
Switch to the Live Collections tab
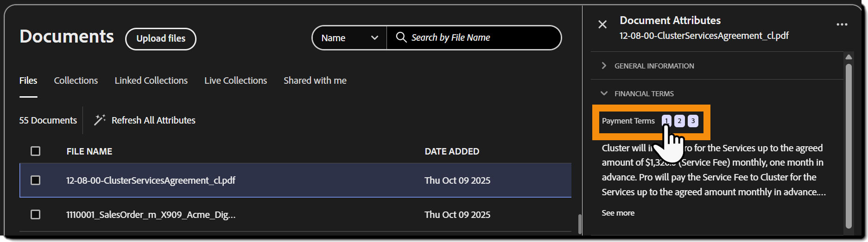tap(235, 81)
